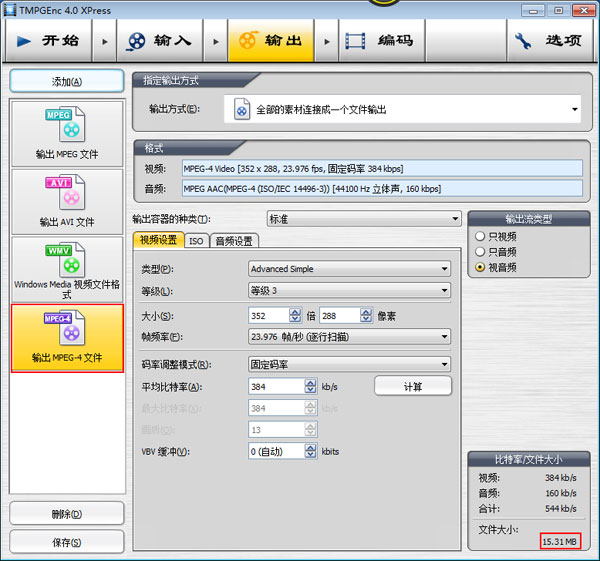Click the 添加(A) button
The image size is (600, 561).
coord(67,81)
